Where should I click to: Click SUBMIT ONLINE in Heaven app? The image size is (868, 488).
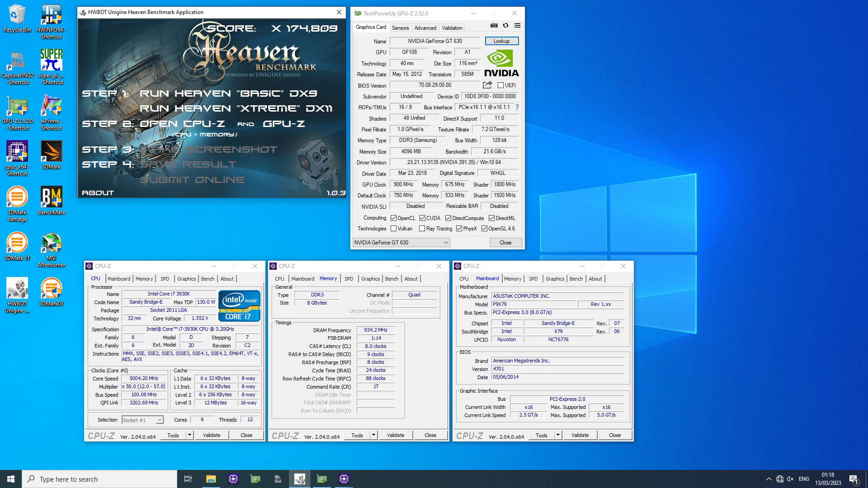pos(192,180)
